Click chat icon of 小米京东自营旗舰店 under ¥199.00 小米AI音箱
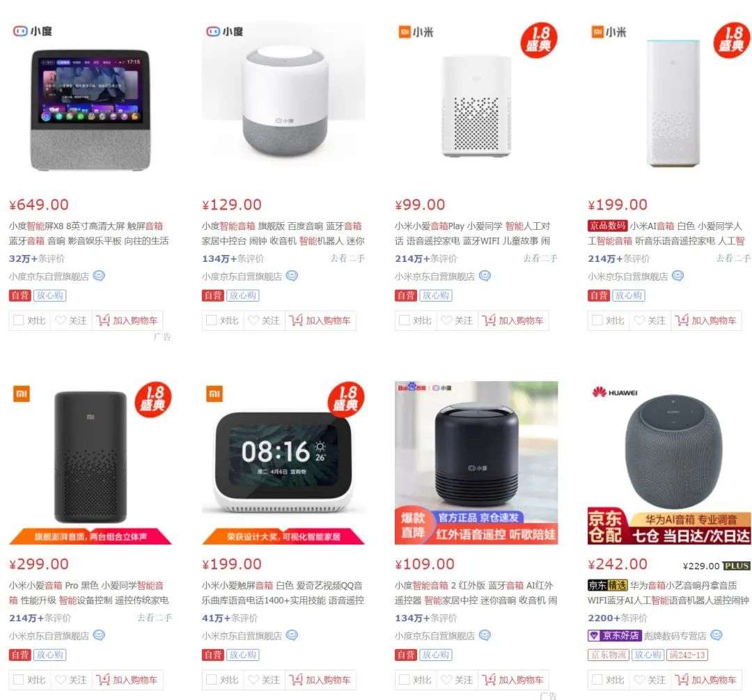This screenshot has height=700, width=752. (677, 276)
